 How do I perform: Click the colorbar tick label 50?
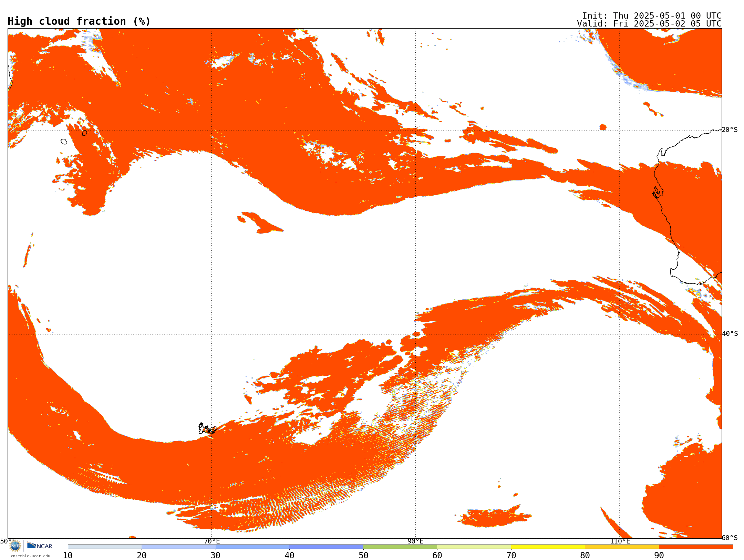click(x=363, y=555)
